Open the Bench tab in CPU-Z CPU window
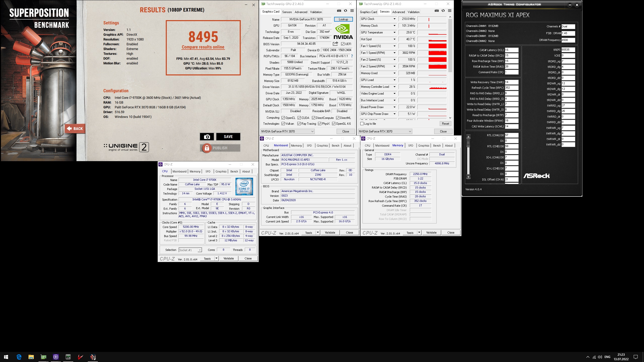Screen dimensions: 644x362 coord(234,171)
